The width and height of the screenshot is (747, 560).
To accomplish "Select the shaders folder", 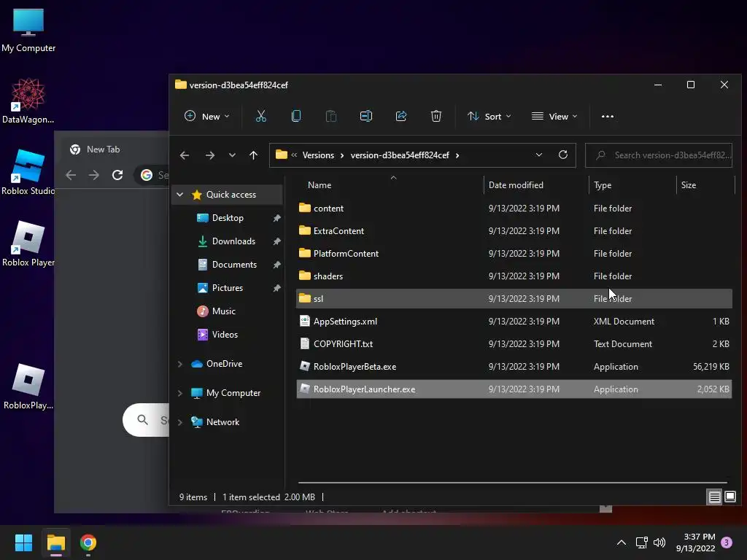I will (x=514, y=276).
